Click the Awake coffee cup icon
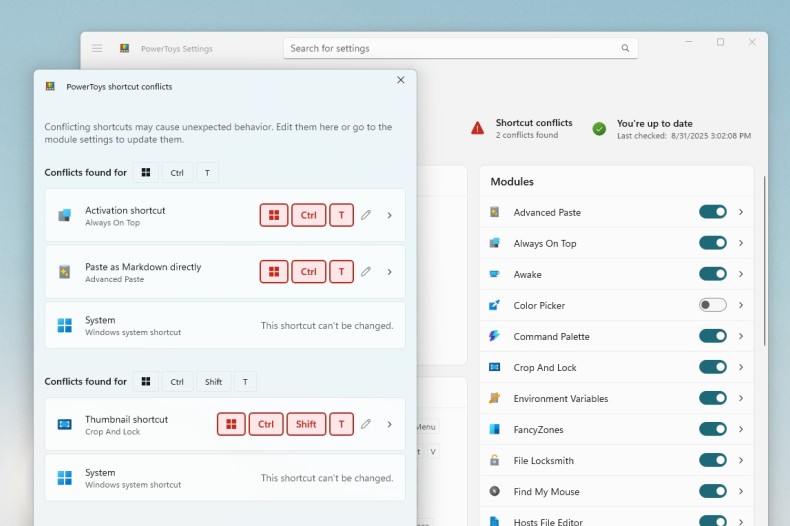 [x=495, y=274]
